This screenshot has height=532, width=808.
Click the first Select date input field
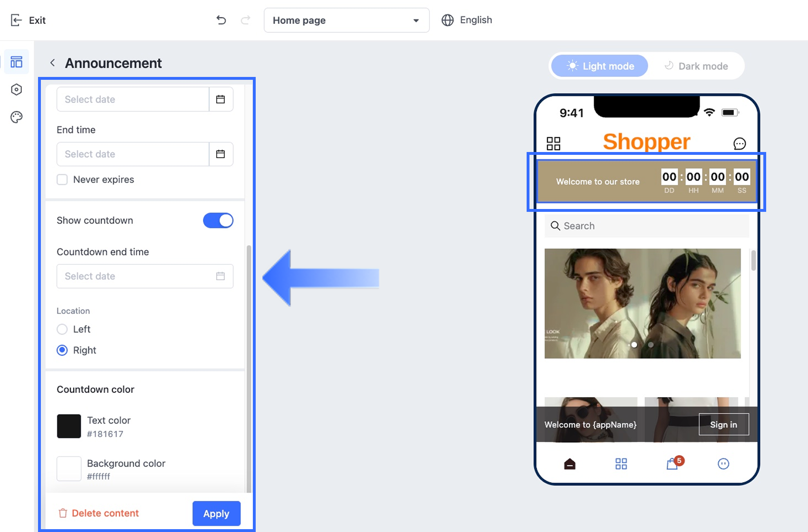pos(133,99)
